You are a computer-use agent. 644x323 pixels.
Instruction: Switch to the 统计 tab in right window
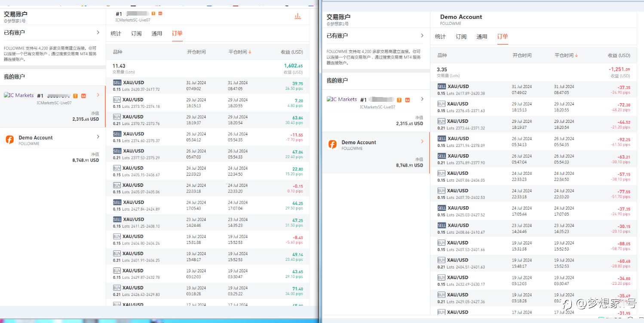[x=440, y=37]
